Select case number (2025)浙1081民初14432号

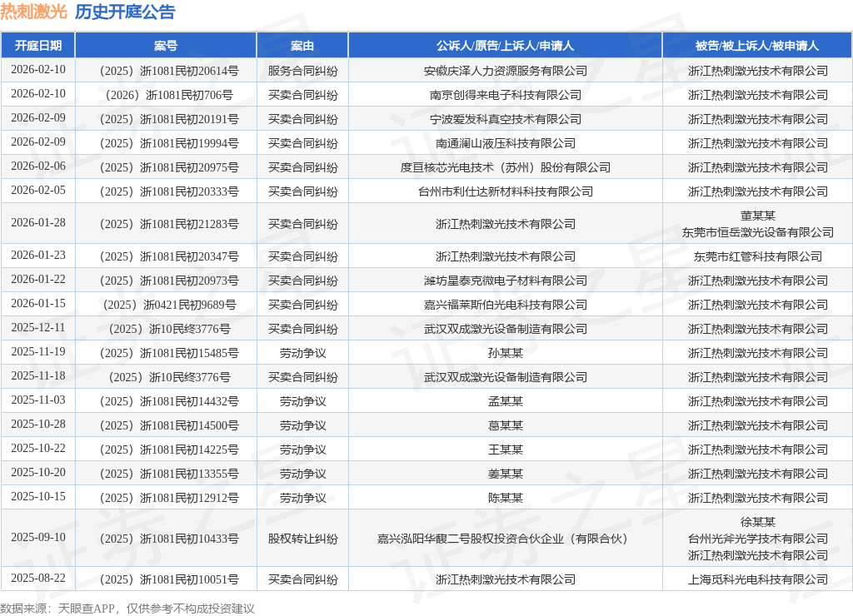(169, 401)
